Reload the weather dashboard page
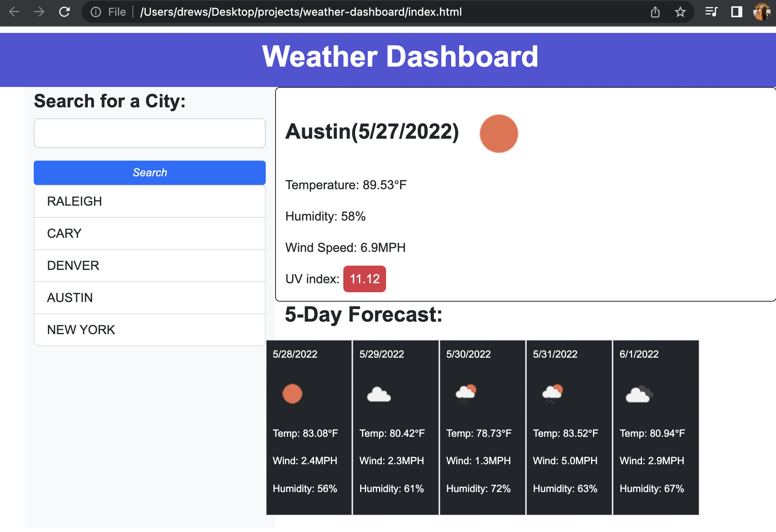This screenshot has width=776, height=532. coord(64,12)
